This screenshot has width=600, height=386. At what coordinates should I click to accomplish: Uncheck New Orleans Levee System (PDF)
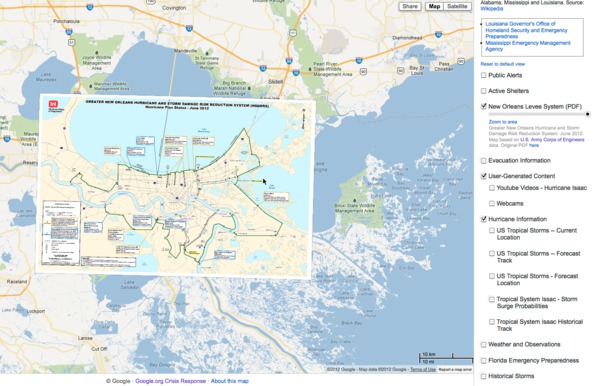coord(484,106)
